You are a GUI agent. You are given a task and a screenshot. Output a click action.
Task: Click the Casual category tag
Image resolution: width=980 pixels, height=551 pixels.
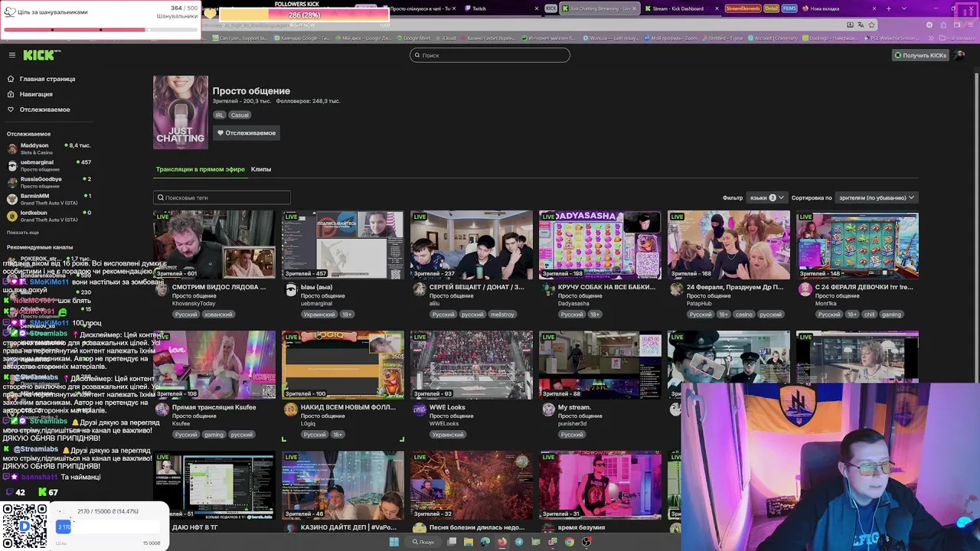(240, 116)
